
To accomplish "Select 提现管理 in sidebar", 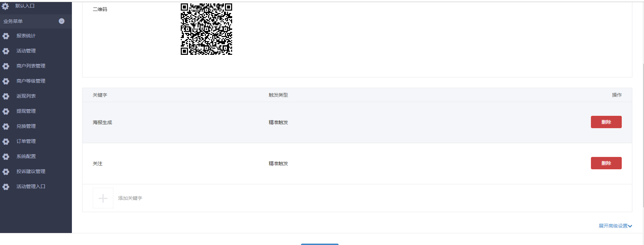I will [x=26, y=111].
